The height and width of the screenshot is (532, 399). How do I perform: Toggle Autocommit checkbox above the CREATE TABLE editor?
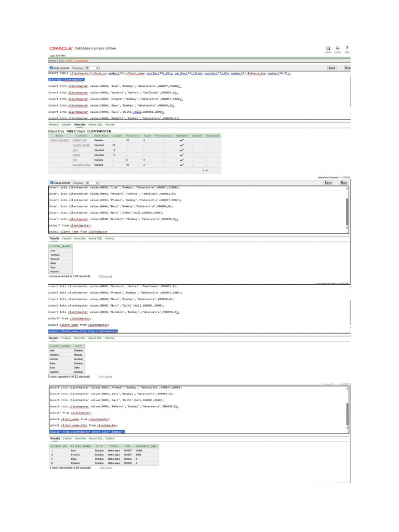[51, 68]
